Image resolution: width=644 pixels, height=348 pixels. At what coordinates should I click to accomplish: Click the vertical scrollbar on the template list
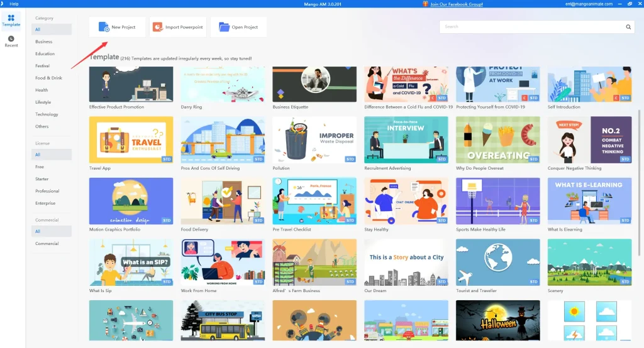pos(640,163)
